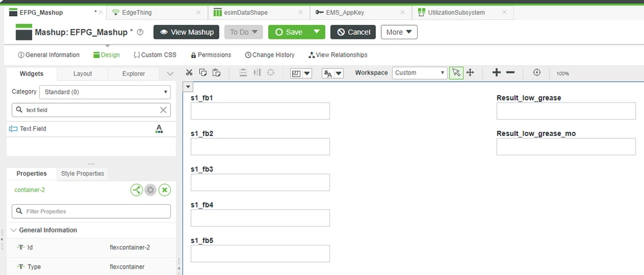Image resolution: width=644 pixels, height=275 pixels.
Task: Click the widget search field
Action: (91, 110)
